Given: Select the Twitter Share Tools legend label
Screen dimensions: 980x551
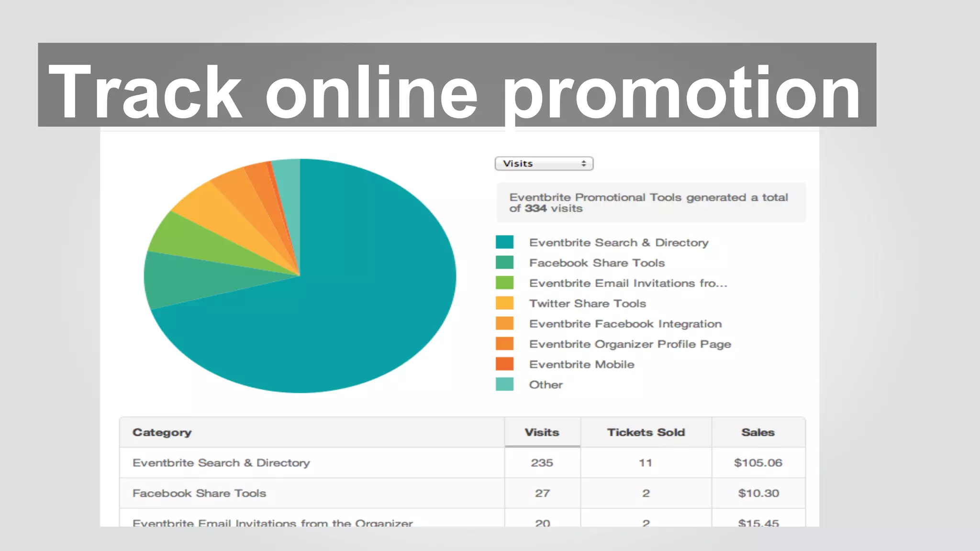Looking at the screenshot, I should tap(588, 303).
